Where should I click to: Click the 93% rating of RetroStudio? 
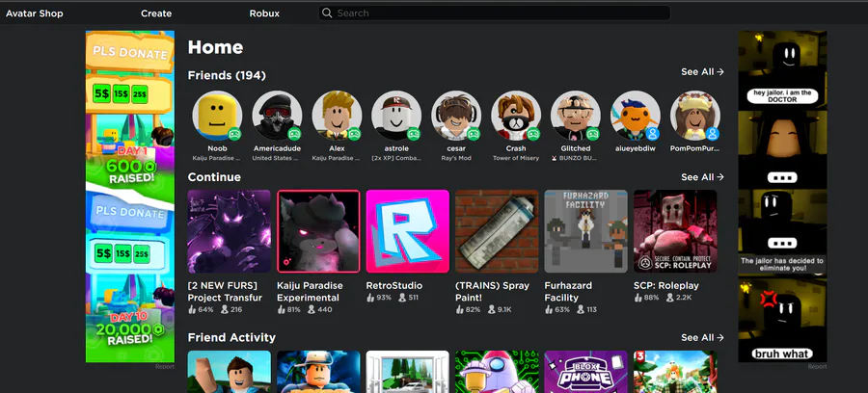(379, 298)
